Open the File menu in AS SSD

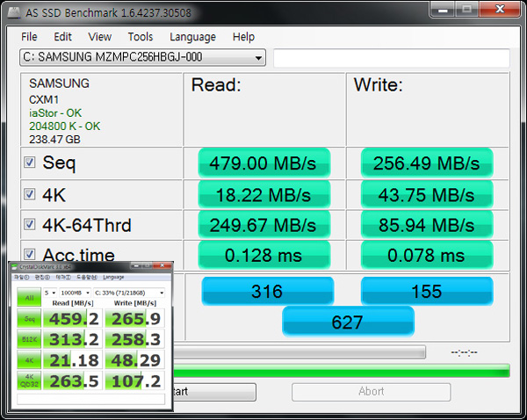pyautogui.click(x=29, y=37)
